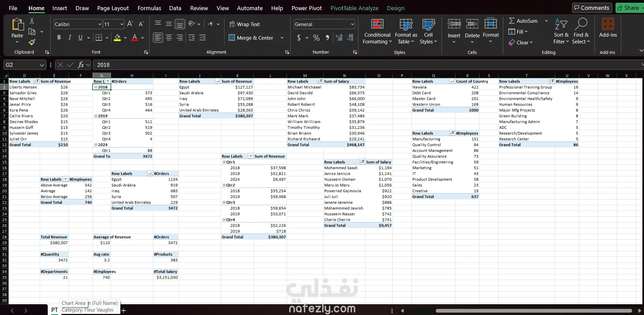644x315 pixels.
Task: Click the Increase Font Size icon
Action: click(x=130, y=24)
